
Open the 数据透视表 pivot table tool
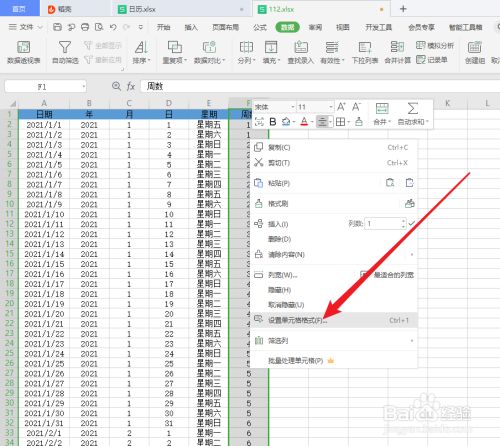[23, 52]
